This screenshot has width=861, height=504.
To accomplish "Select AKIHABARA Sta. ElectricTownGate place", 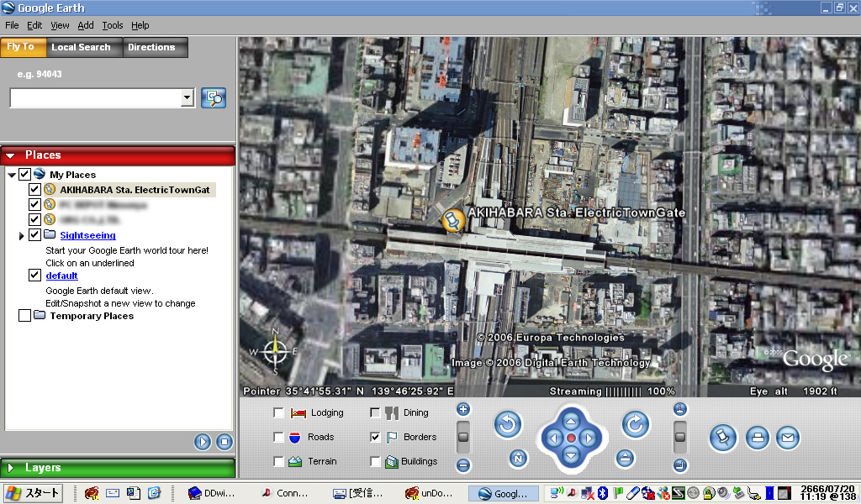I will (135, 190).
